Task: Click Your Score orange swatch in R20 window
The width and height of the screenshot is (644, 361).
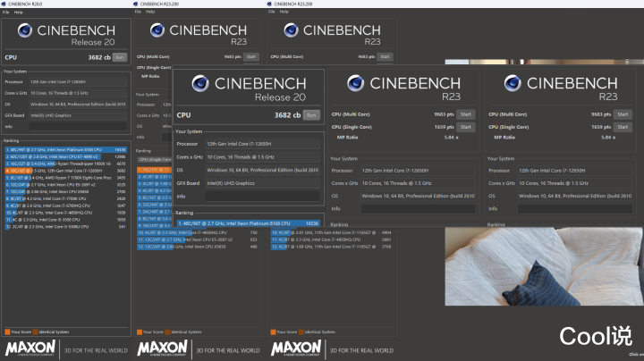Action: pyautogui.click(x=7, y=332)
